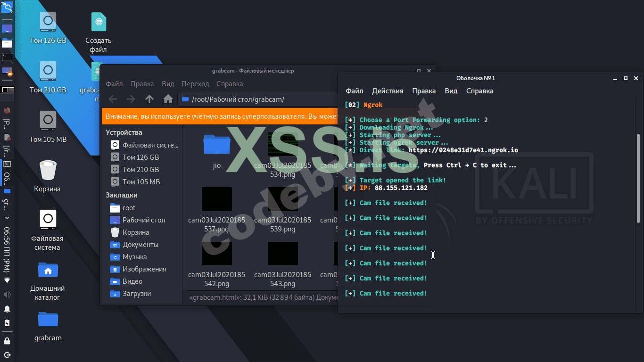The width and height of the screenshot is (644, 362).
Task: Go forward in the file manager
Action: (x=131, y=99)
